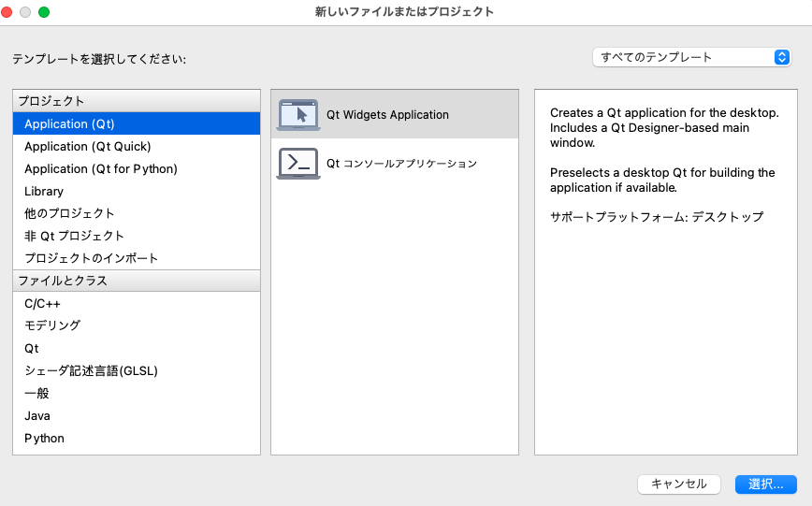Select Application (Qt Quick) category
Viewport: 812px width, 506px height.
pos(137,147)
